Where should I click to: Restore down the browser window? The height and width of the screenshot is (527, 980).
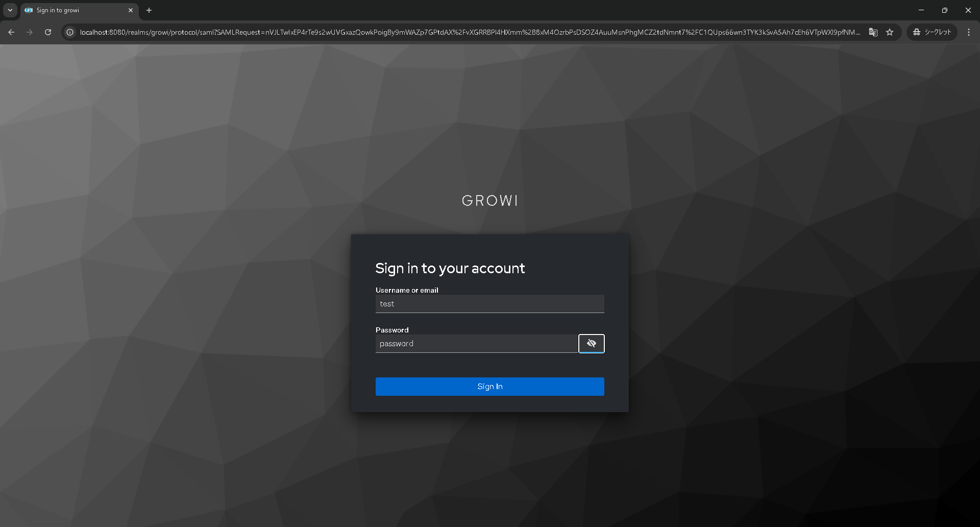[x=945, y=10]
